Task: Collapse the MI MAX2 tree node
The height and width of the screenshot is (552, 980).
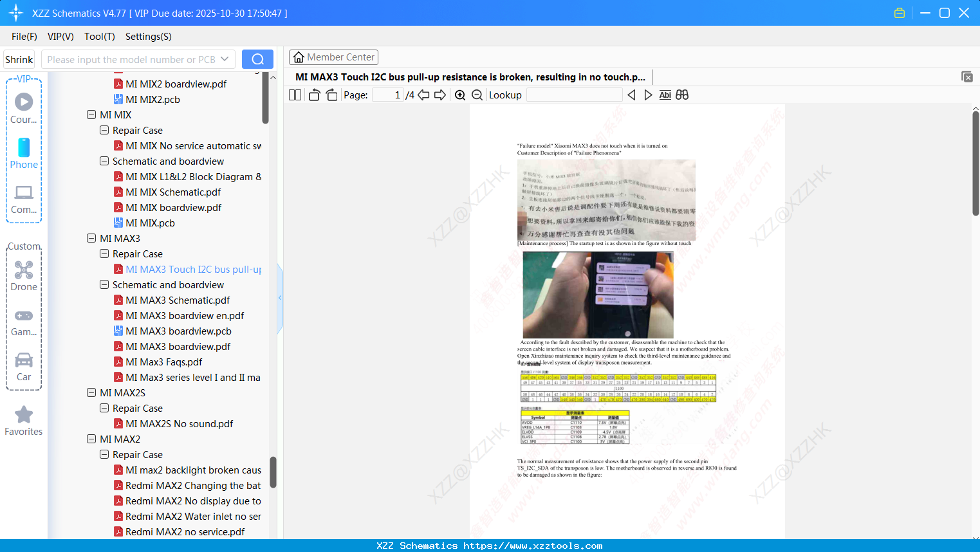Action: [91, 439]
